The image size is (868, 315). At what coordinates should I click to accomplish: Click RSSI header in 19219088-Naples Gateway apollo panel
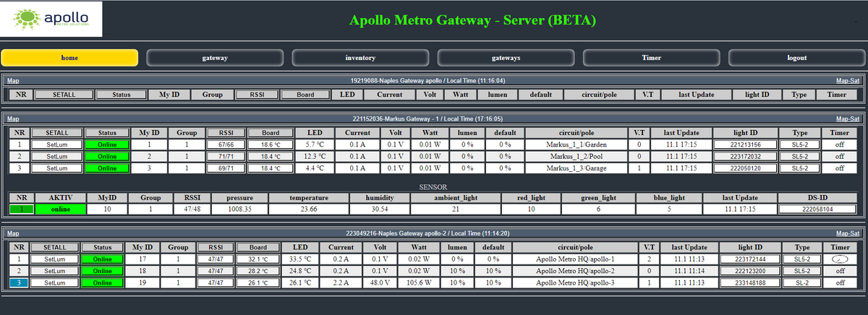[258, 94]
